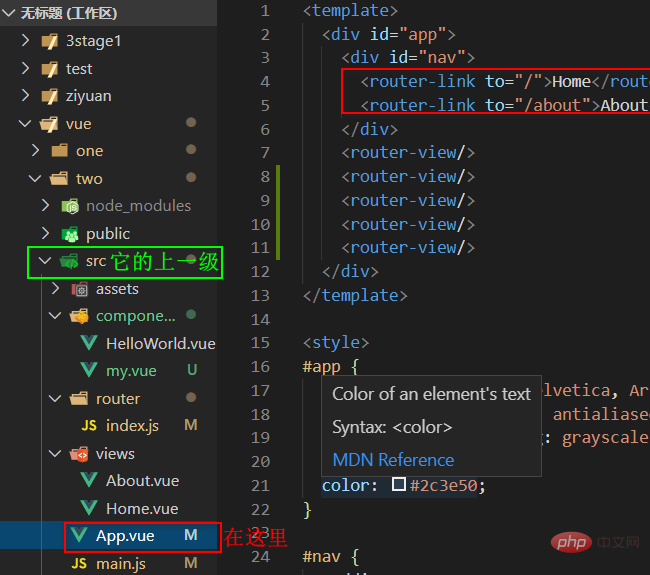Select App.vue in explorer
Screen dimensions: 650x575
coord(125,536)
